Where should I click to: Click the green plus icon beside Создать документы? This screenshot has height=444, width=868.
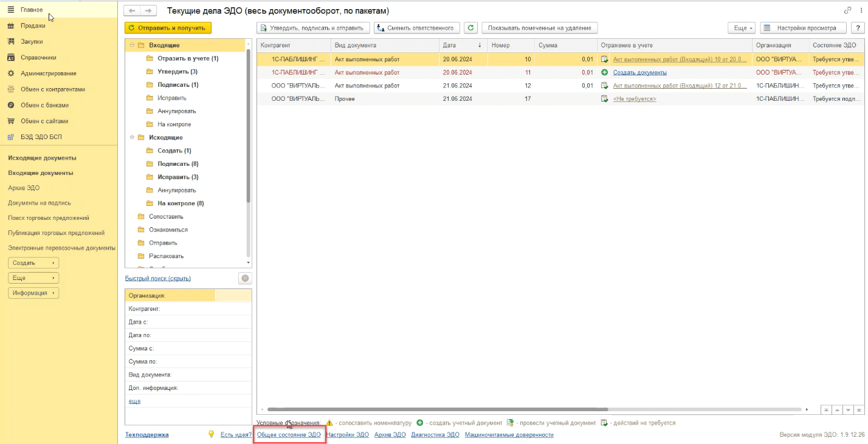[604, 72]
